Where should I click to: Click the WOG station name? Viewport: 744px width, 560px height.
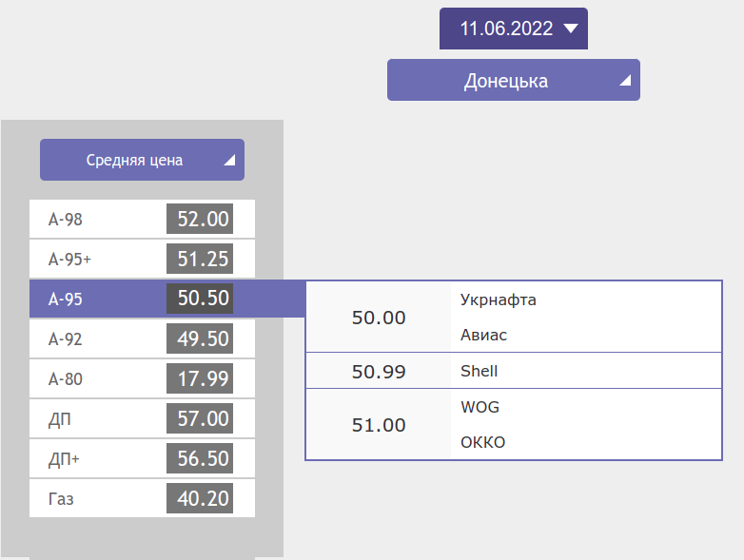[x=480, y=408]
